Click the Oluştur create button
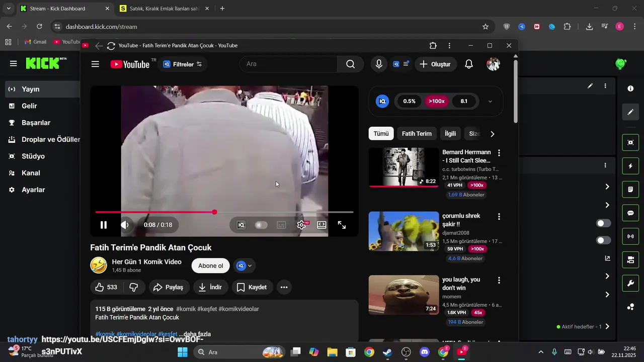Viewport: 644px width, 362px height. click(x=436, y=64)
